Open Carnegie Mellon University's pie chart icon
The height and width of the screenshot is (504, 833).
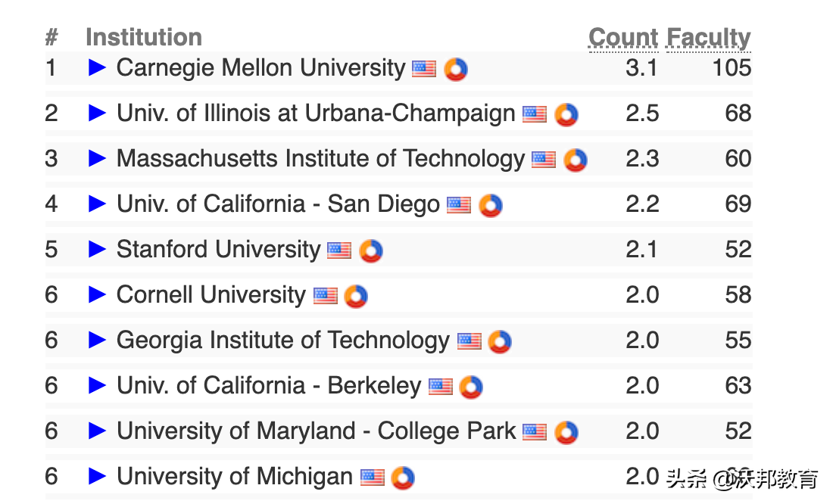(455, 69)
